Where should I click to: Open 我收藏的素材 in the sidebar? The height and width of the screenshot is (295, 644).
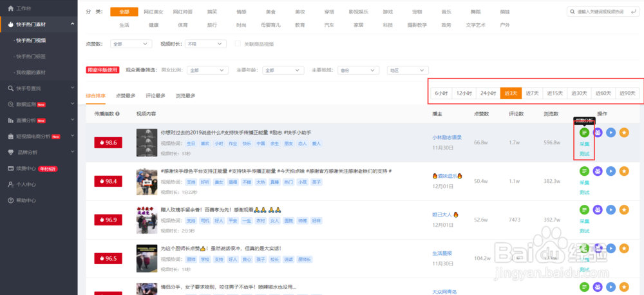30,72
